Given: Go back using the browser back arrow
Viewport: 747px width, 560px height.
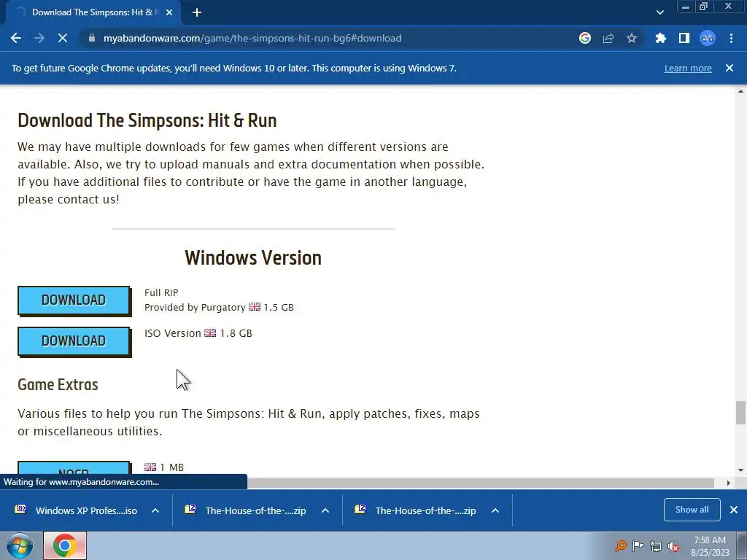Looking at the screenshot, I should (16, 38).
